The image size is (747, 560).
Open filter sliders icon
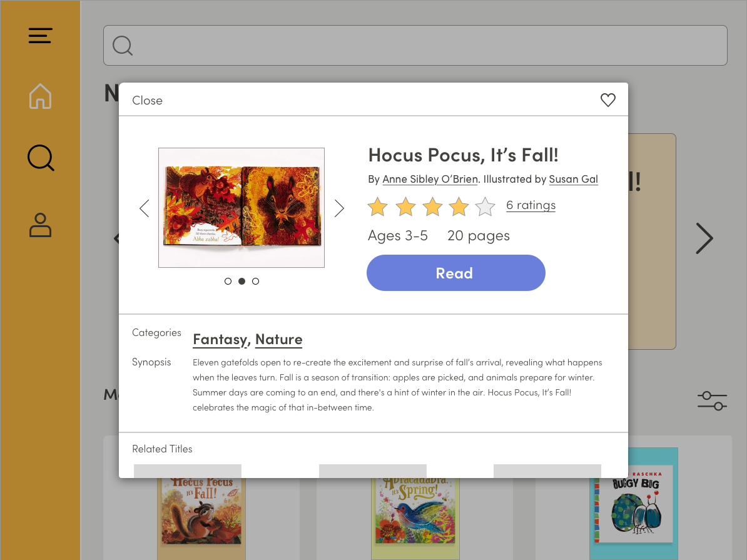[x=712, y=401]
